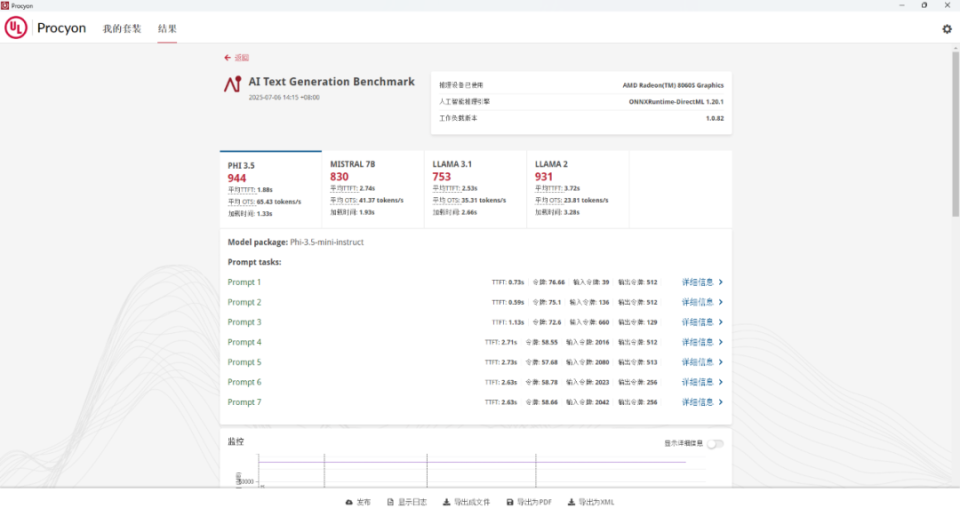
Task: Click the export as XML download icon
Action: pyautogui.click(x=571, y=502)
